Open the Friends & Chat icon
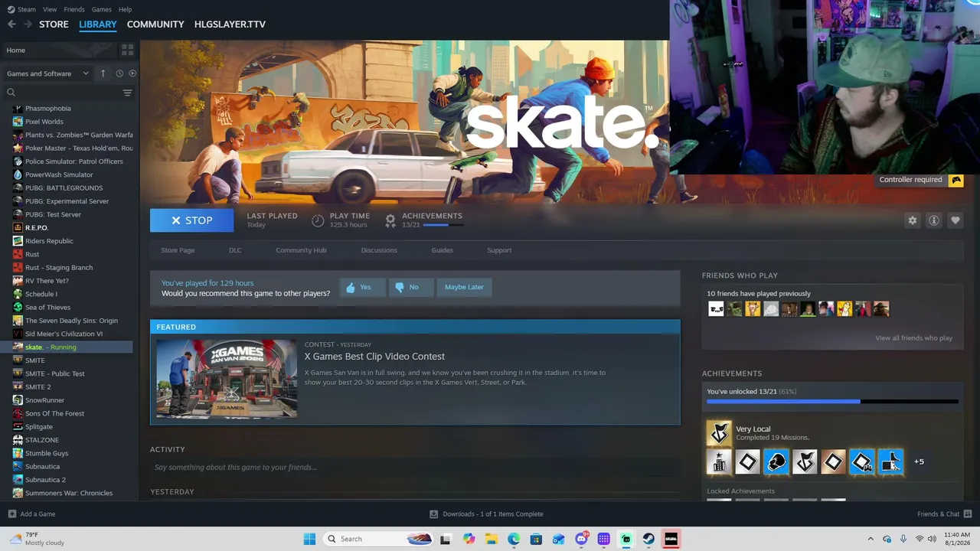Screen dimensions: 980x551 968,514
